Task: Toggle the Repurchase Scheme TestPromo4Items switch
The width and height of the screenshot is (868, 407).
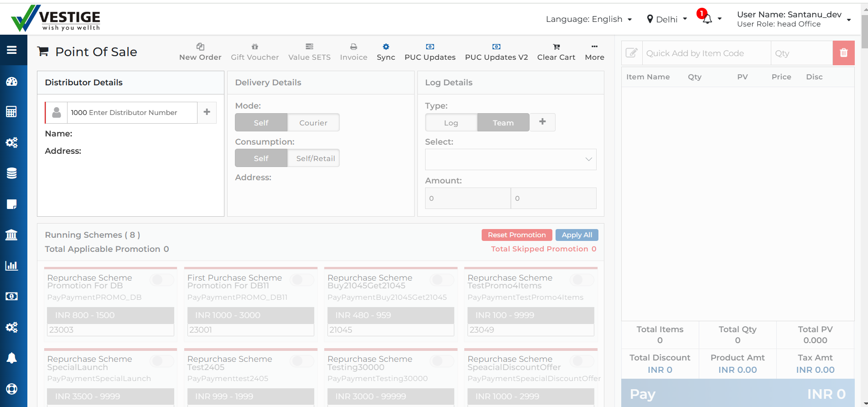Action: pyautogui.click(x=582, y=280)
